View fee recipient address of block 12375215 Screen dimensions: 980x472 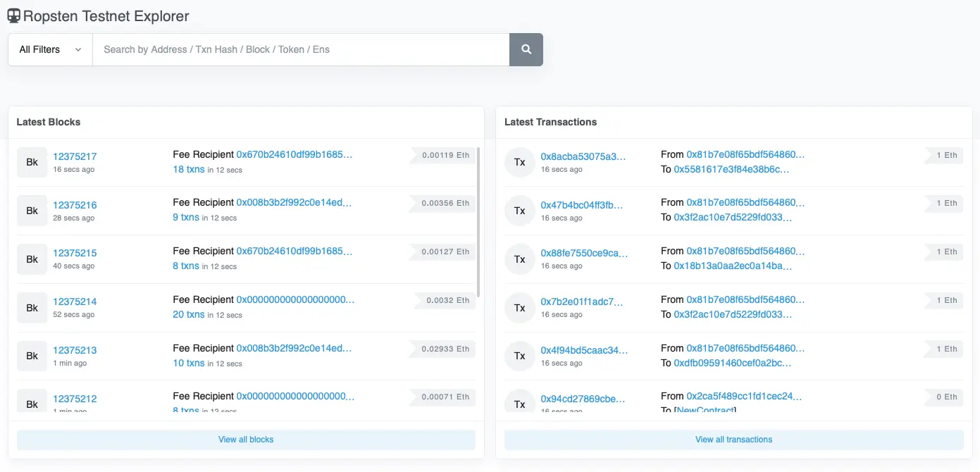(x=294, y=251)
